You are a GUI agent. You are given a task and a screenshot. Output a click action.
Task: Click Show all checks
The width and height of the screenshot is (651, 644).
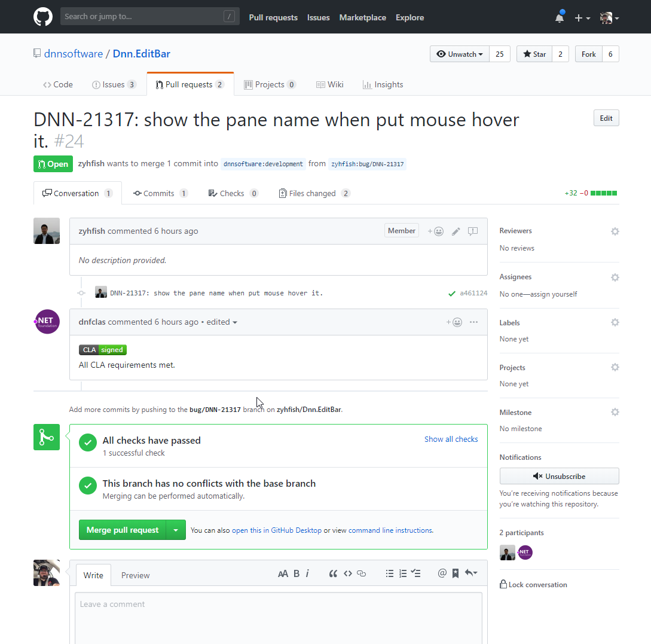click(x=451, y=439)
